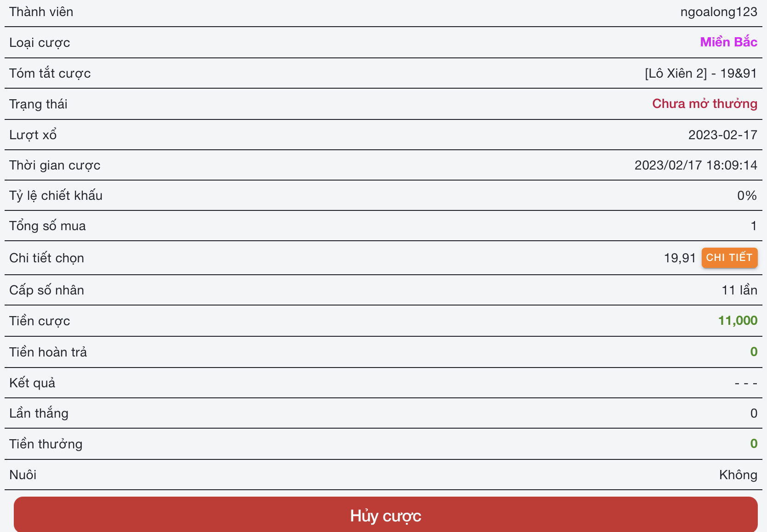Click the green bet amount 11,000
Screen dimensions: 767x532
pos(738,321)
